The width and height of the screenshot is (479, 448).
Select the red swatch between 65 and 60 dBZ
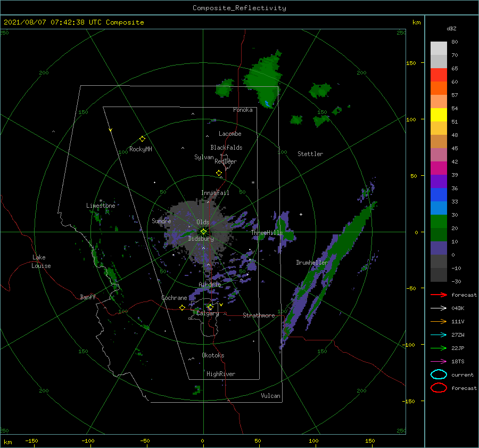point(439,75)
